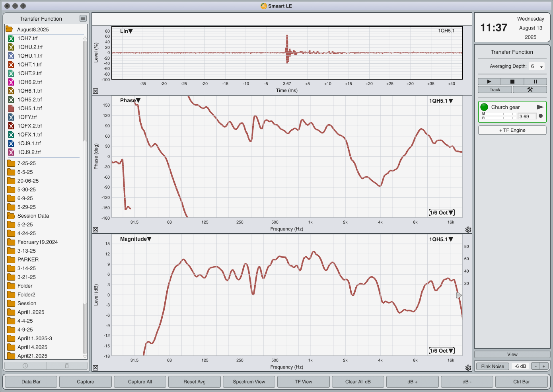This screenshot has width=553, height=392.
Task: Click the Capture All button
Action: pos(140,382)
